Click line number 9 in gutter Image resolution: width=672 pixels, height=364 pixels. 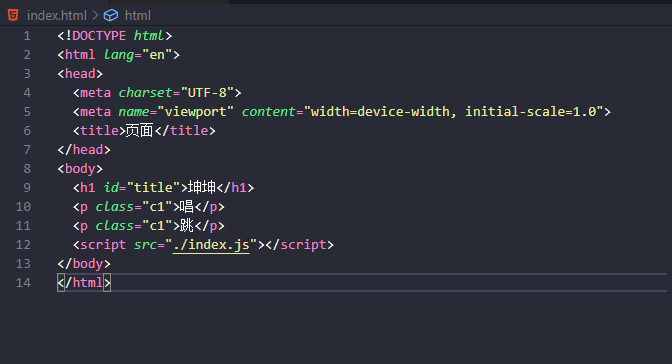coord(27,188)
